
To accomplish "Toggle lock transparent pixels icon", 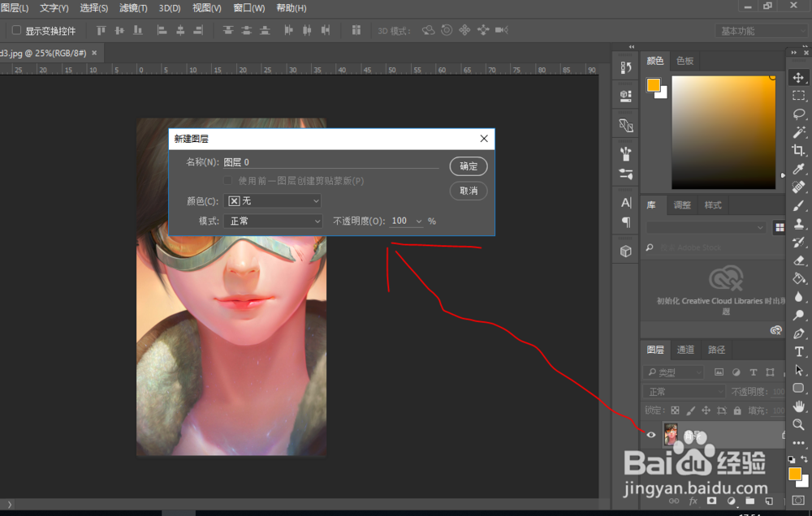I will 675,411.
